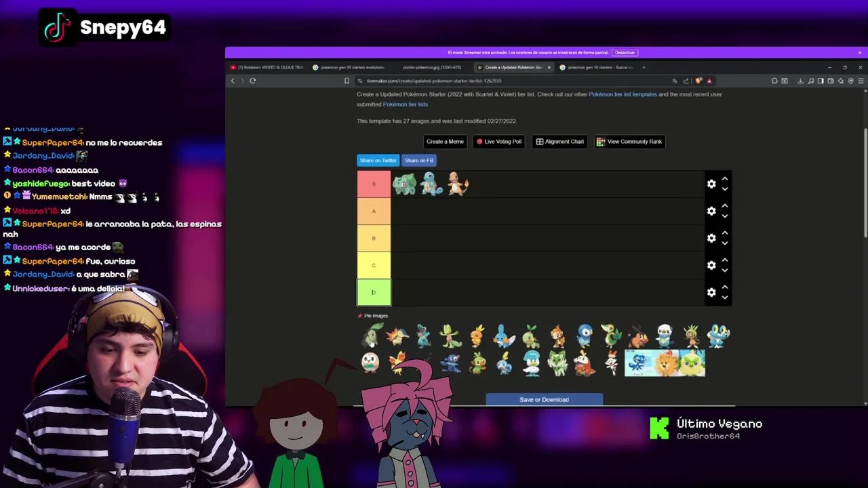Viewport: 868px width, 488px height.
Task: Select the Sprigatito starter image
Action: pyautogui.click(x=557, y=363)
